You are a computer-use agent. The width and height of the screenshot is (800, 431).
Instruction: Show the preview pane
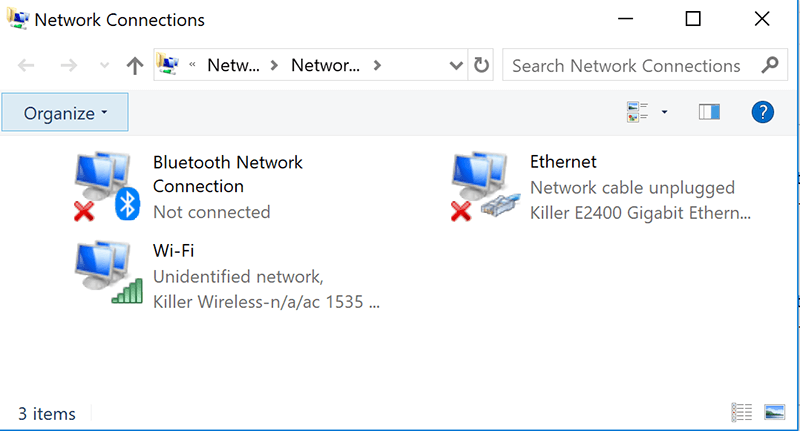(709, 112)
